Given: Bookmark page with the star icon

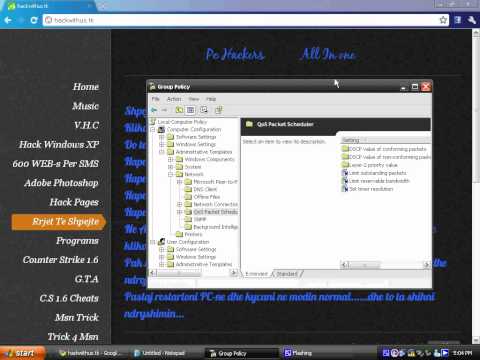Looking at the screenshot, I should [x=443, y=20].
